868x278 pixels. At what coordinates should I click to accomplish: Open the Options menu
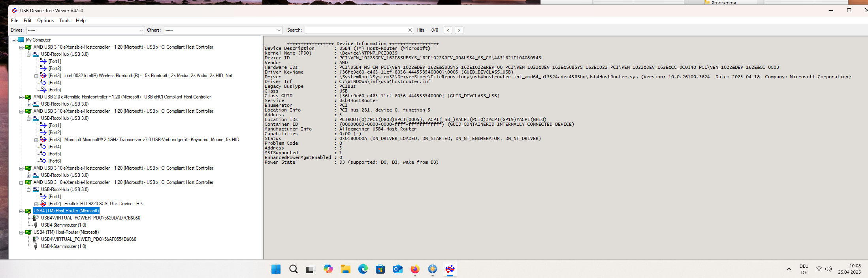pyautogui.click(x=45, y=21)
